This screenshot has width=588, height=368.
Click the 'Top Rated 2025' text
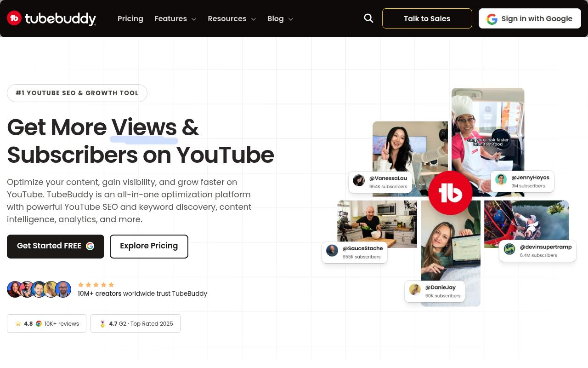152,324
